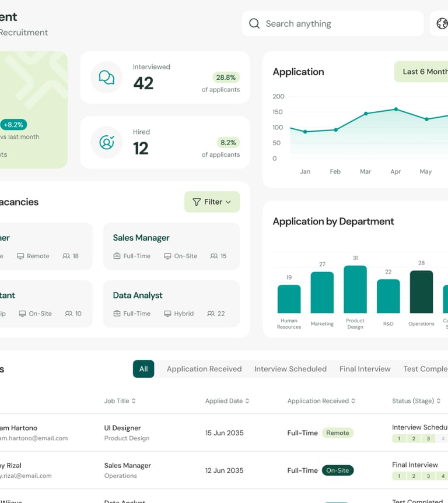Click the On-Site badge in Rizal row
The image size is (448, 503).
tap(338, 470)
